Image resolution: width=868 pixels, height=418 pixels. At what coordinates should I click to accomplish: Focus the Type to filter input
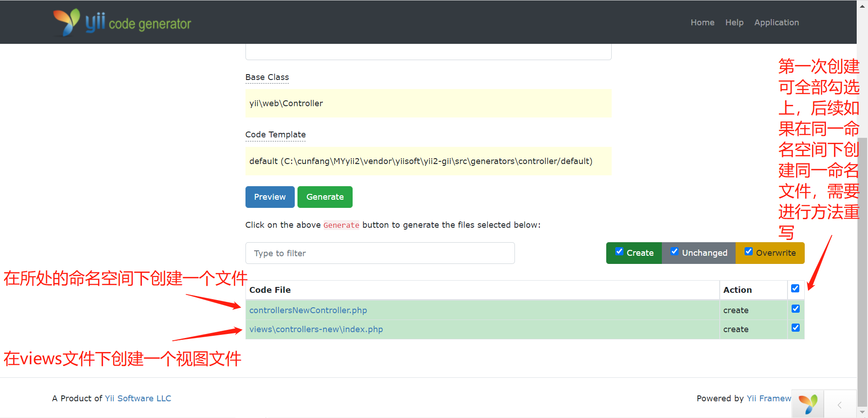(x=380, y=253)
